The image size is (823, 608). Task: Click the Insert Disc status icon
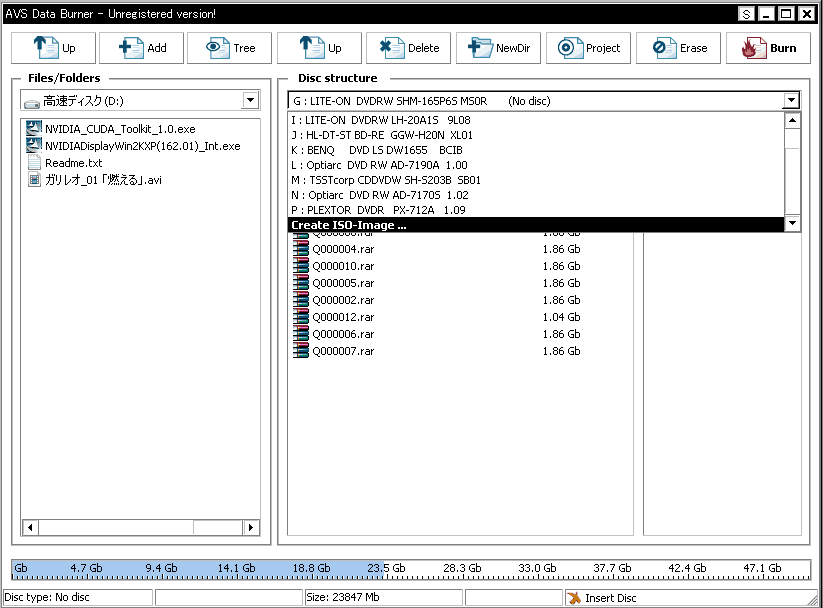point(574,597)
